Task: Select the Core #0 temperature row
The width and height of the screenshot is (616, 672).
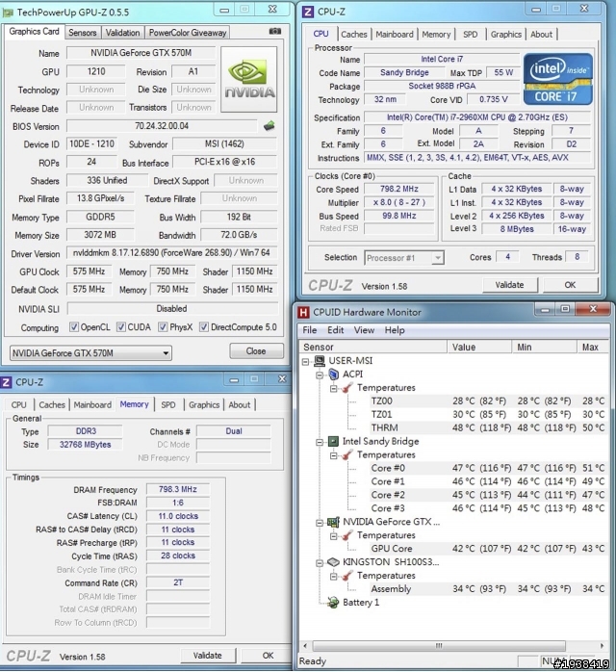Action: click(487, 468)
